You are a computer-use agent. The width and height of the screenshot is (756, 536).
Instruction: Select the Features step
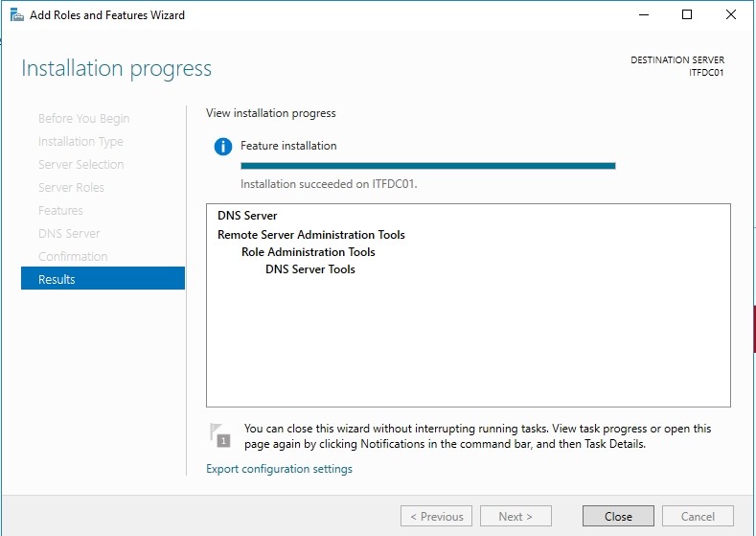(x=60, y=210)
